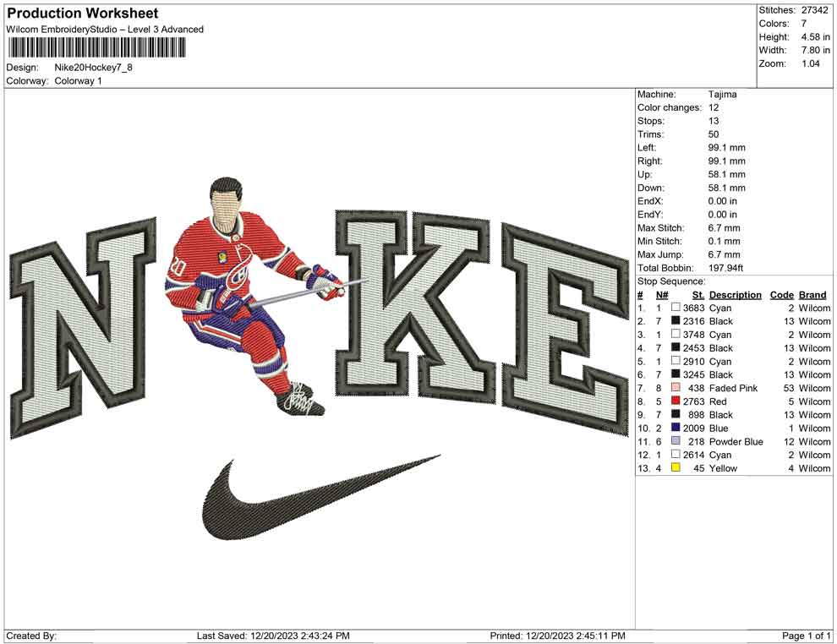Click the stitch count '2763' in the Red row
The height and width of the screenshot is (644, 837).
pos(693,401)
